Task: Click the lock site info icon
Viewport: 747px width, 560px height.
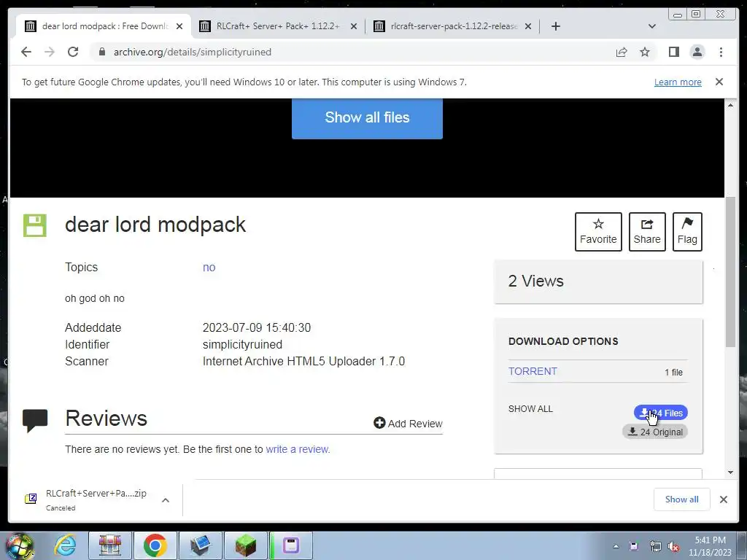Action: 101,52
